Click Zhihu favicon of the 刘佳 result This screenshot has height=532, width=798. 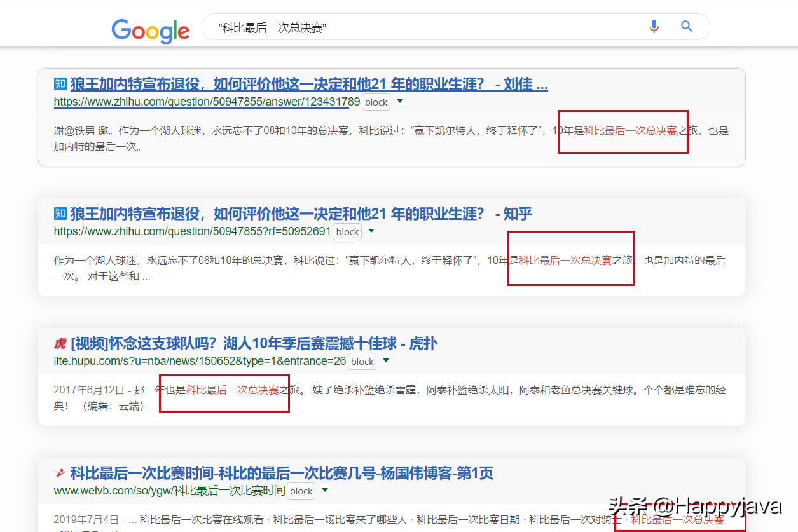(60, 84)
